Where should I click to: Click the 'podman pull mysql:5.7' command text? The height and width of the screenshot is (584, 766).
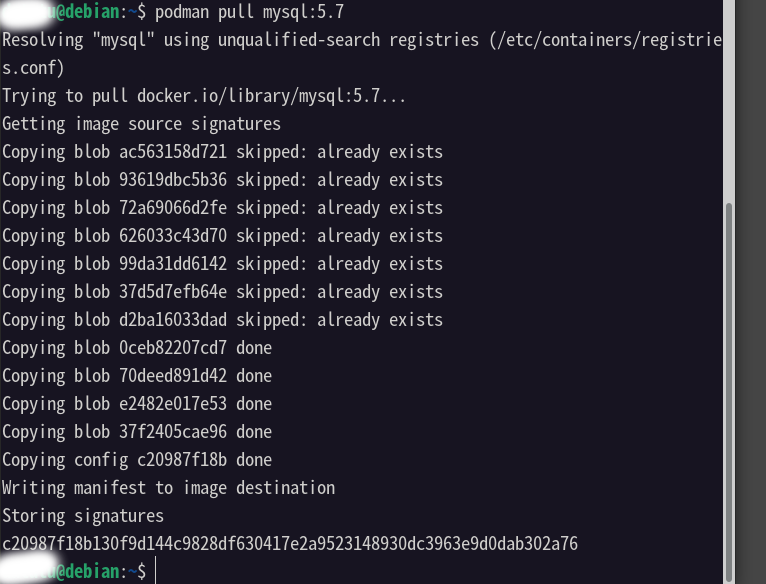tap(250, 12)
